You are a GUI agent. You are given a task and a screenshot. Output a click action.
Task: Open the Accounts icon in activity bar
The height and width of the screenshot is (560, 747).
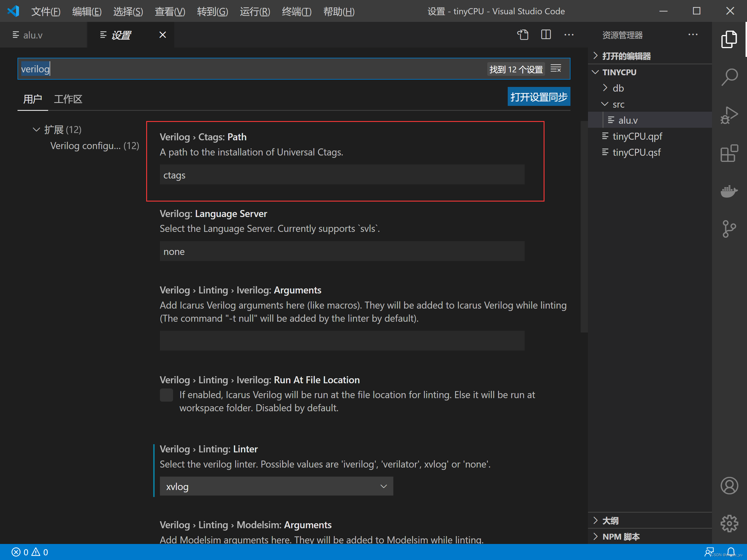tap(729, 486)
